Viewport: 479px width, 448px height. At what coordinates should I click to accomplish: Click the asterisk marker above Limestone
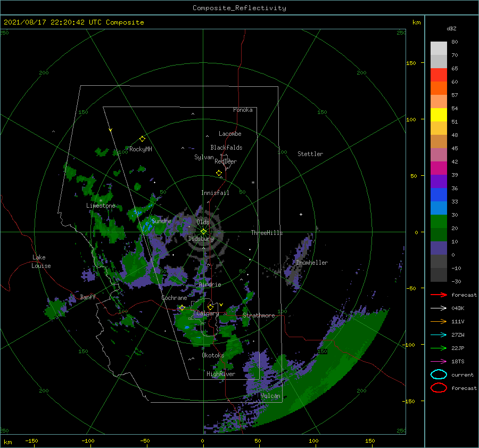[101, 201]
